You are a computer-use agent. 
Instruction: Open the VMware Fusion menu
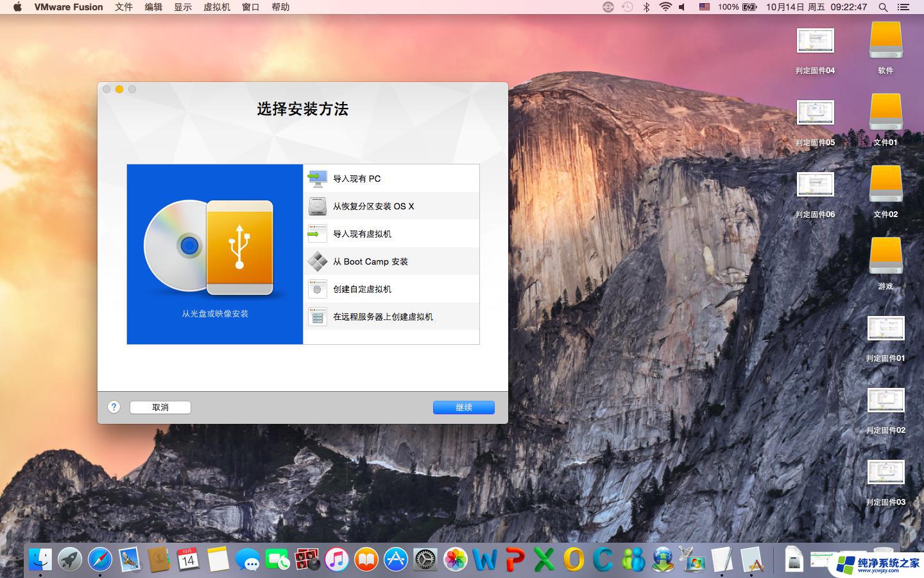[x=69, y=7]
